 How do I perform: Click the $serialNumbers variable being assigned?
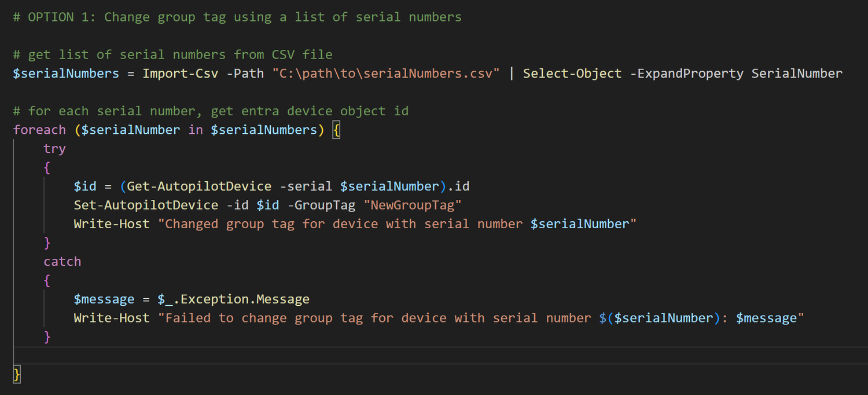(66, 74)
